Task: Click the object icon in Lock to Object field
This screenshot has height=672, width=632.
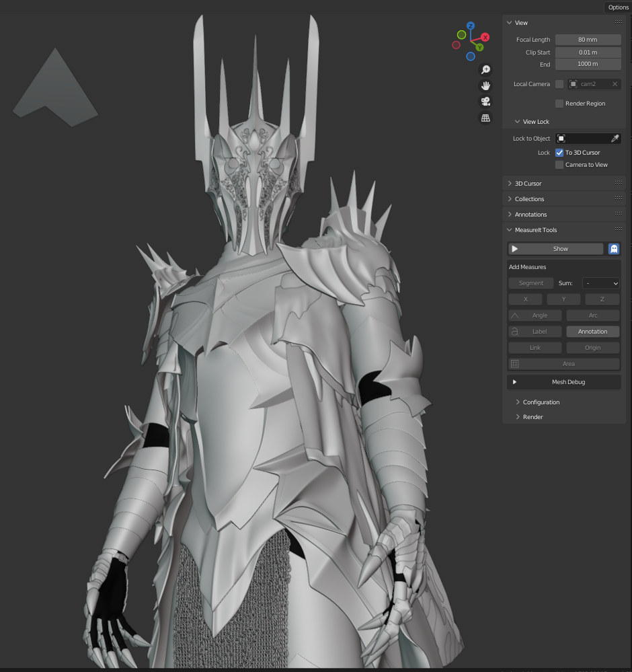Action: pos(561,139)
